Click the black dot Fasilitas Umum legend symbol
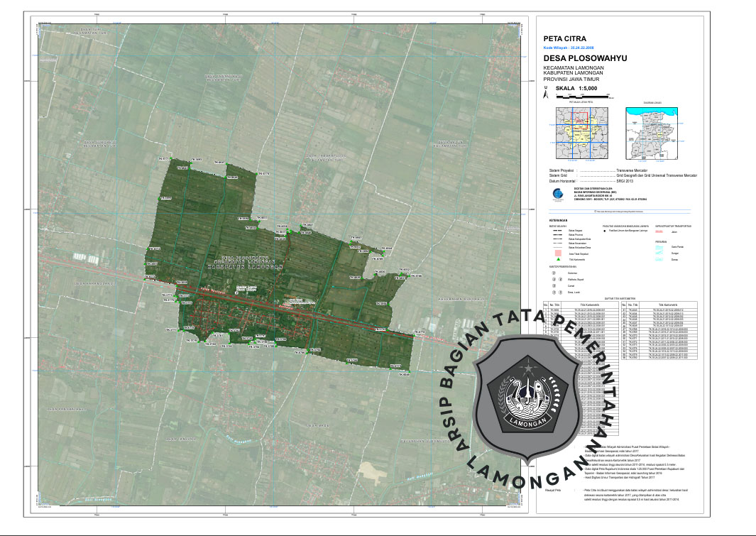 click(x=604, y=231)
